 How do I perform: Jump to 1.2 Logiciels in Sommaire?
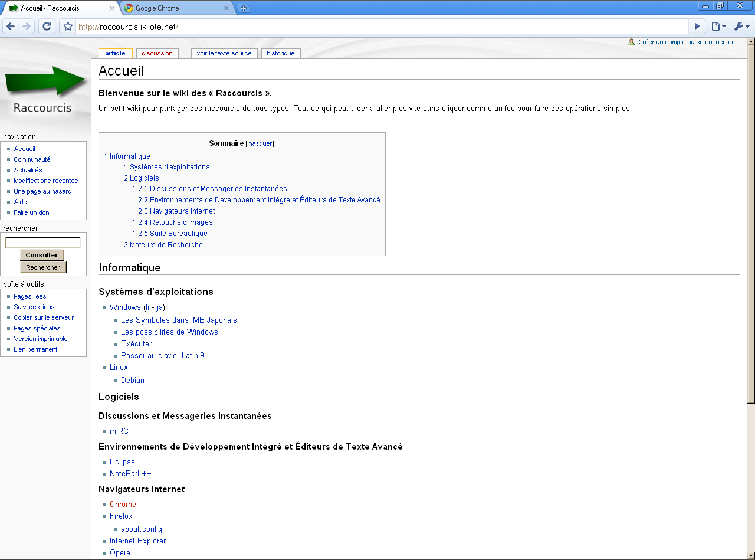click(x=138, y=178)
